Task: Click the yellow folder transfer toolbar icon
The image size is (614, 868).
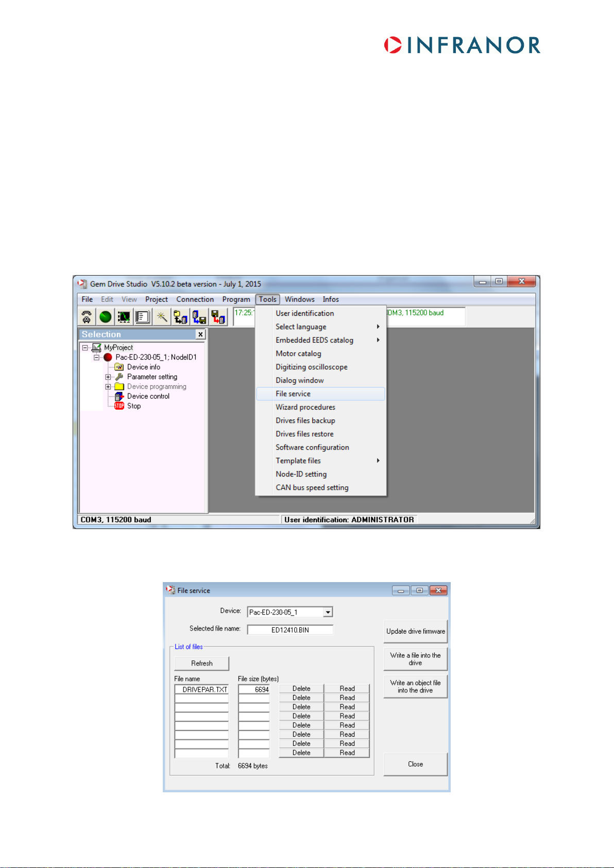Action: pos(180,317)
